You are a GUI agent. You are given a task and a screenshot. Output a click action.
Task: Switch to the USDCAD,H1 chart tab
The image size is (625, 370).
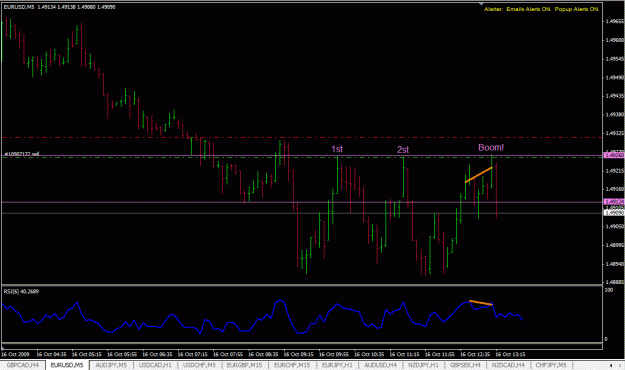[x=155, y=365]
